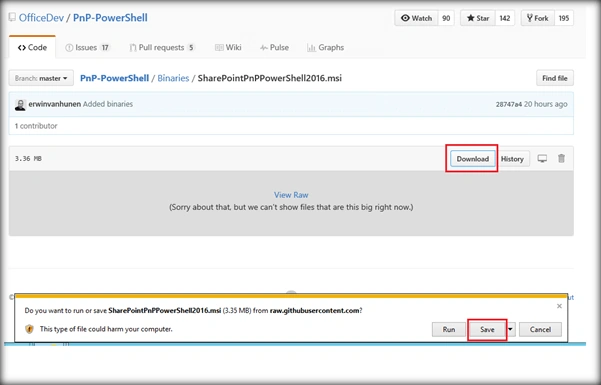Click the Download button
The image size is (601, 385).
[x=473, y=159]
